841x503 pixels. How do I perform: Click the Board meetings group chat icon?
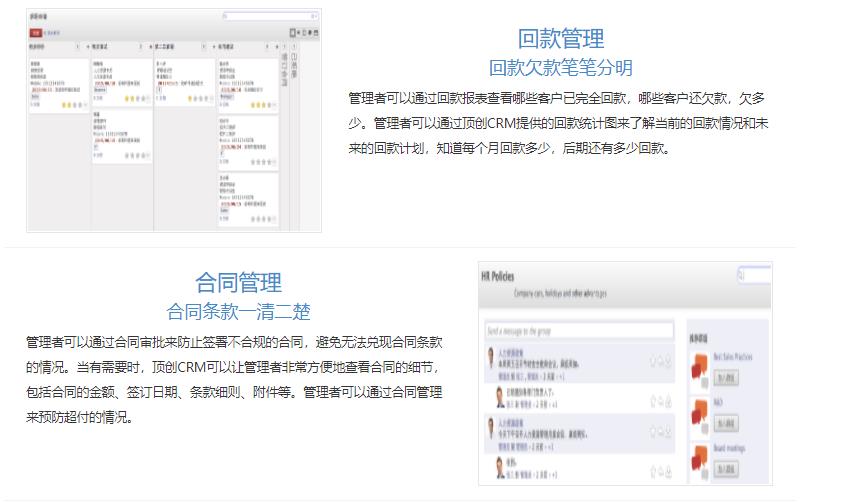coord(699,459)
